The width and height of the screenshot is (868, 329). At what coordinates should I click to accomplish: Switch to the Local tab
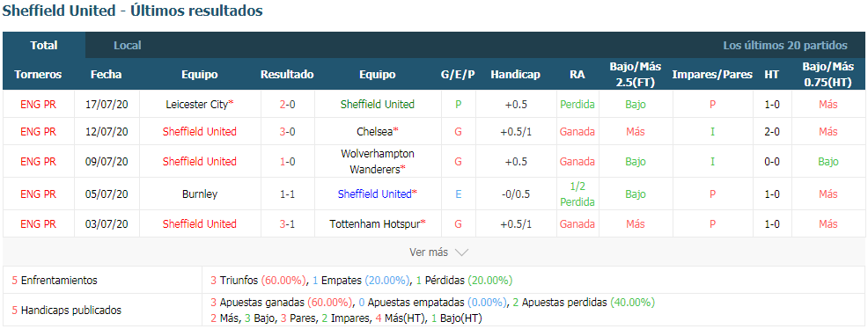[128, 46]
